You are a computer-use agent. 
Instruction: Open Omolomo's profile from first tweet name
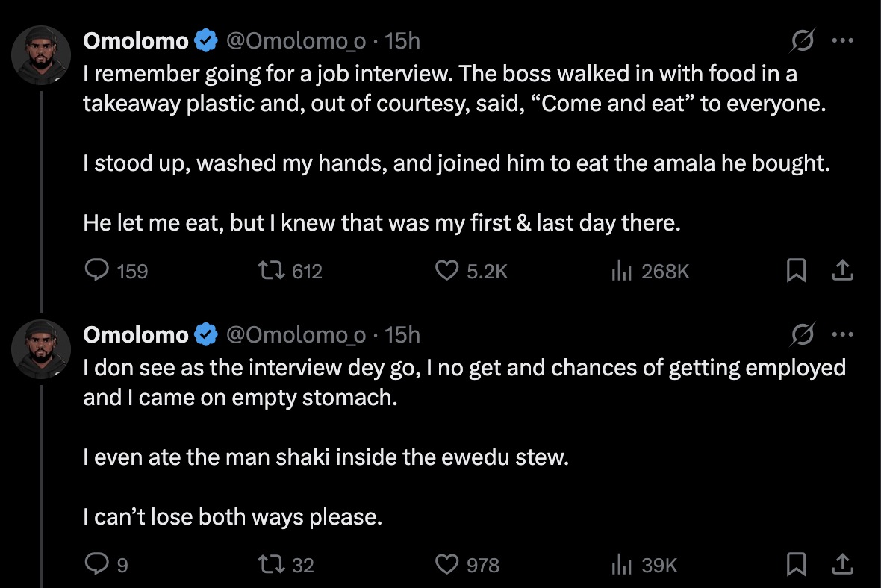point(136,41)
